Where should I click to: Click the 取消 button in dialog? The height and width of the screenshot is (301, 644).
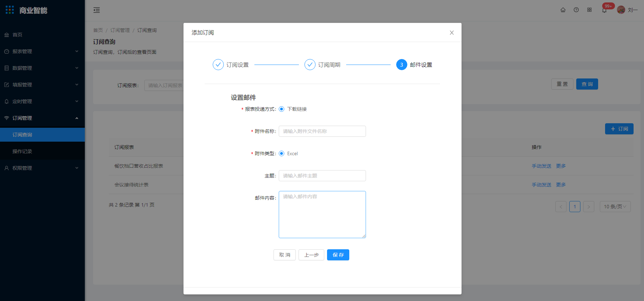click(285, 255)
